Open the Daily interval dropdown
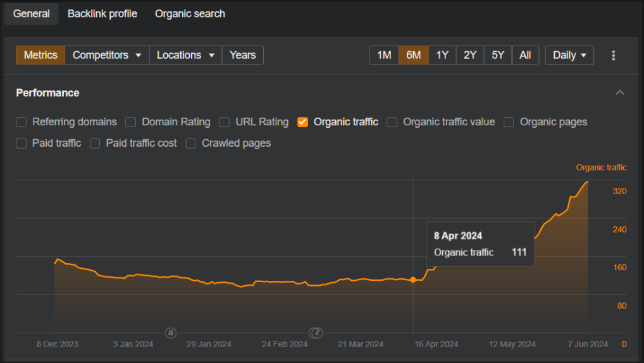The width and height of the screenshot is (644, 363). pyautogui.click(x=569, y=55)
